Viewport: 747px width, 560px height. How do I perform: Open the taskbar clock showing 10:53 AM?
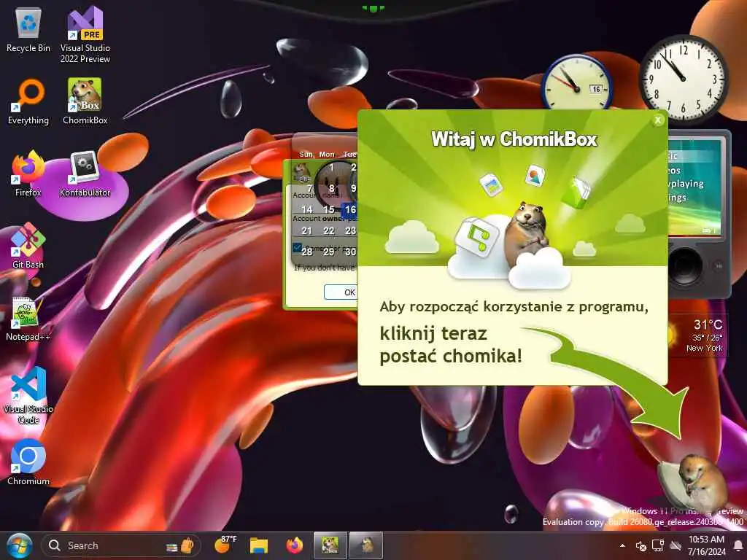pyautogui.click(x=706, y=545)
